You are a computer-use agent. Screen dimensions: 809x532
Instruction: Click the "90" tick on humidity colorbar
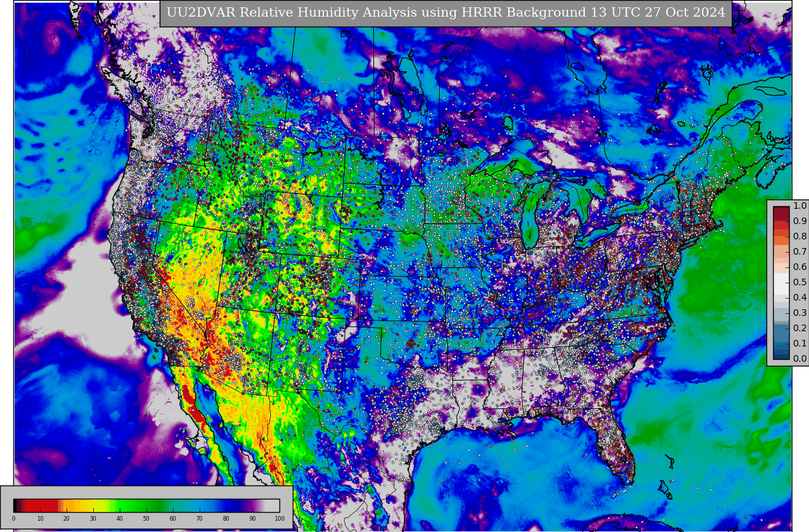point(253,519)
